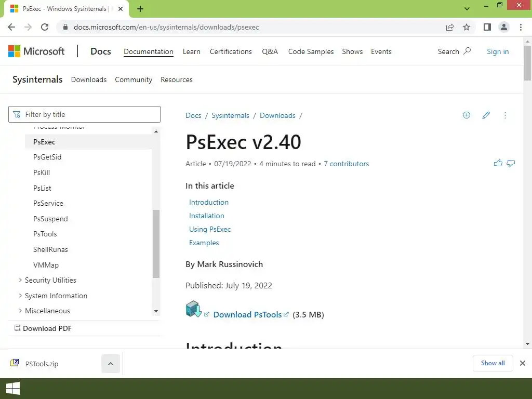Open the 7 contributors link
This screenshot has height=399, width=532.
pos(346,164)
